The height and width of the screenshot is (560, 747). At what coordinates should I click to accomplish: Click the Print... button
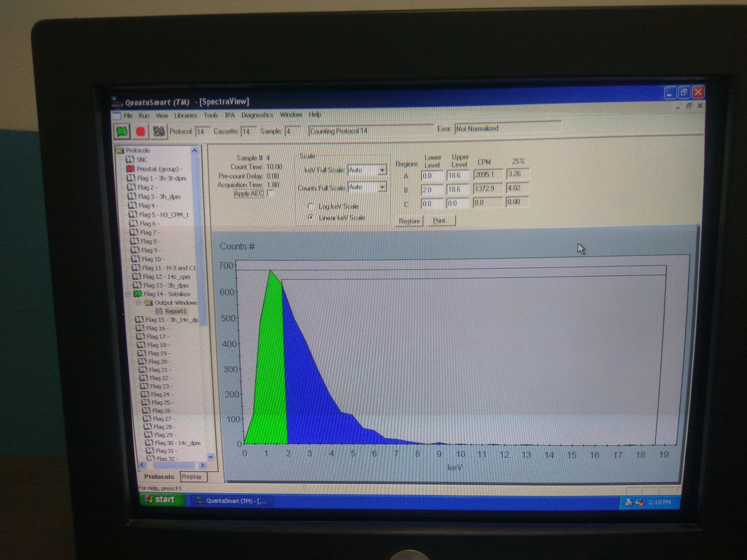[441, 221]
